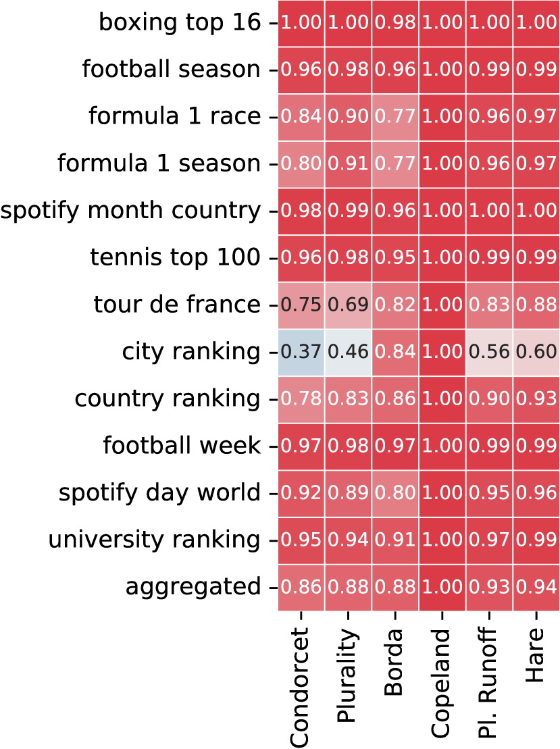
Task: Click the formula 1 season Condorcet cell
Action: (301, 163)
